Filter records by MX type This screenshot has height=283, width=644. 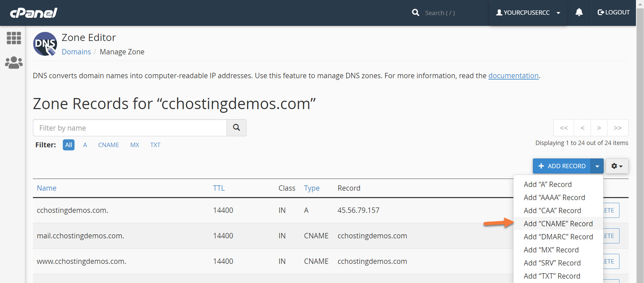(x=135, y=145)
